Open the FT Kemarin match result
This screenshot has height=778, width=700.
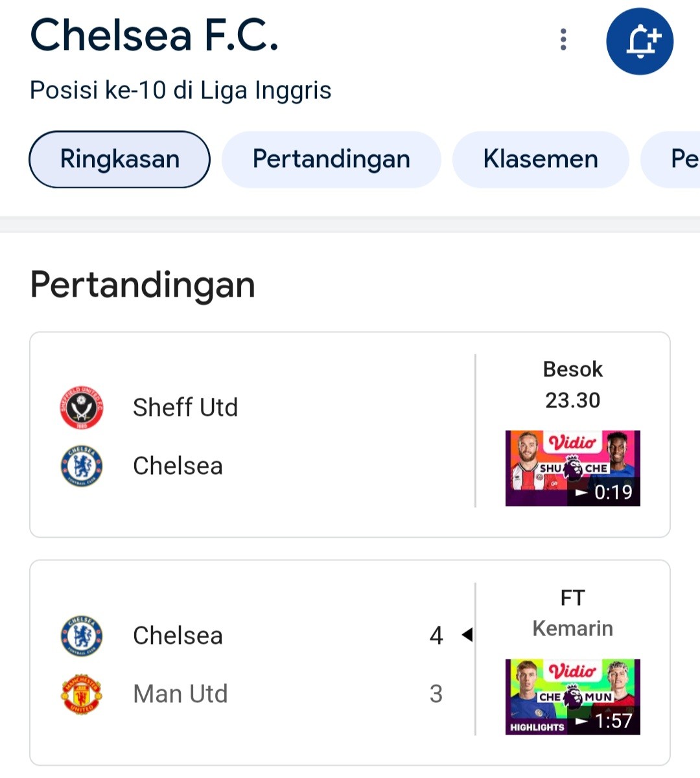tap(573, 613)
